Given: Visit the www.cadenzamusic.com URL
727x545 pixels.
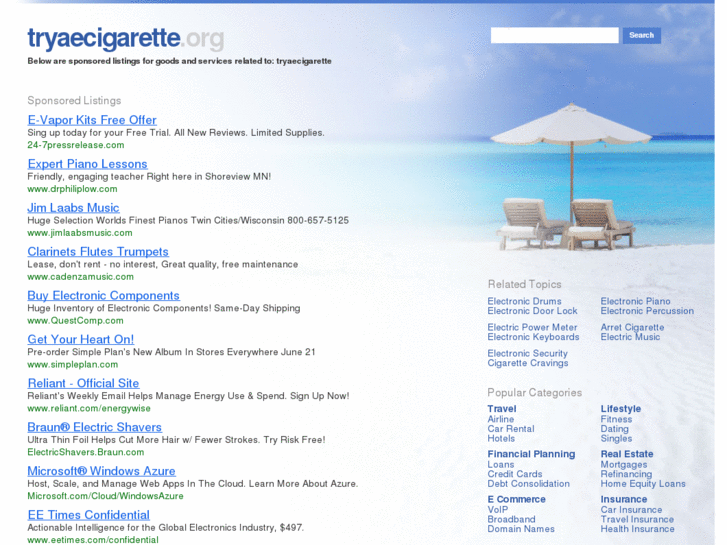Looking at the screenshot, I should [x=80, y=276].
